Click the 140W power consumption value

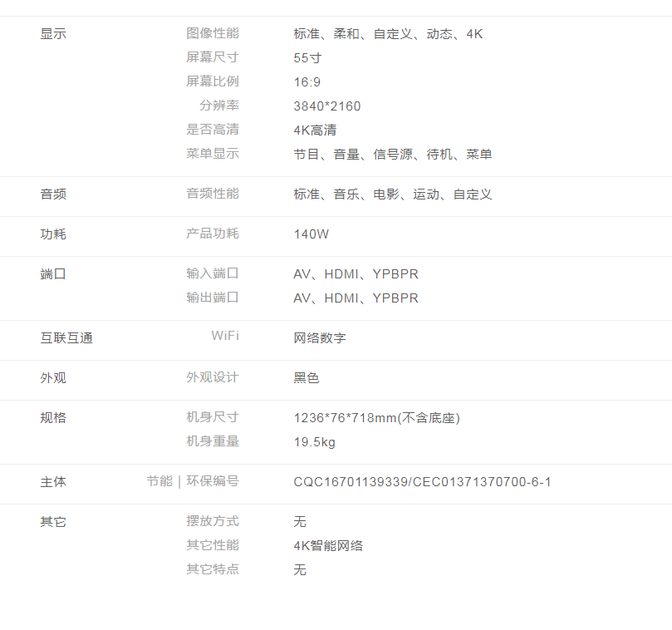pos(311,234)
